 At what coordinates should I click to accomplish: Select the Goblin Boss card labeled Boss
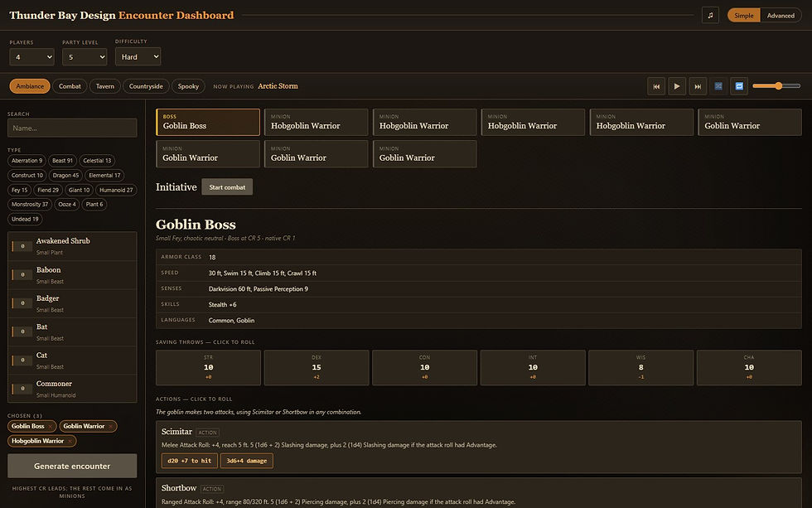click(208, 122)
